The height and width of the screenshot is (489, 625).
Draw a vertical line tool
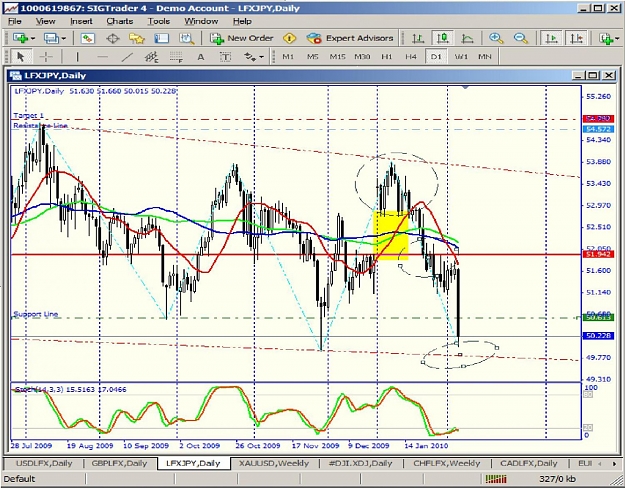[77, 57]
